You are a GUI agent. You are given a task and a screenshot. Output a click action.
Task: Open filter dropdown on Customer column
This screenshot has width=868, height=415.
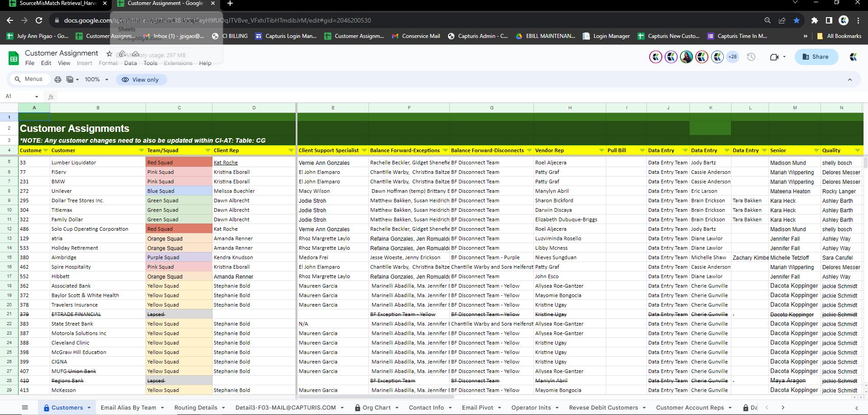coord(142,150)
